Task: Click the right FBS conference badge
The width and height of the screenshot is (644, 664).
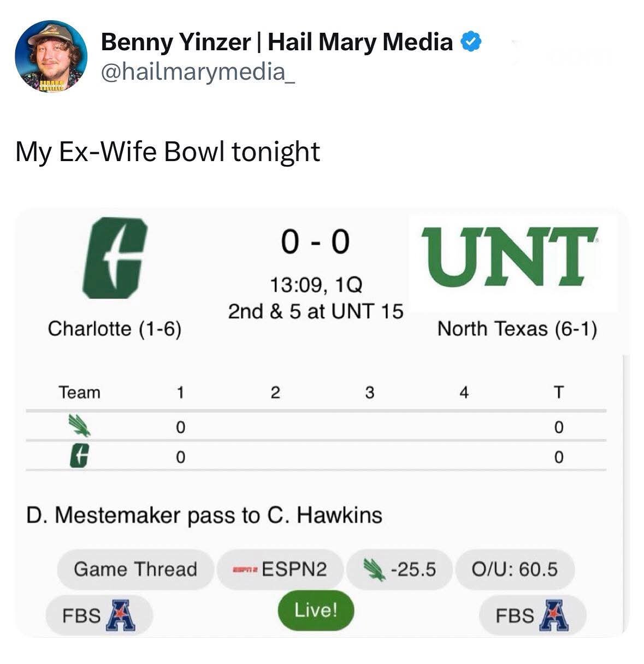Action: 532,615
